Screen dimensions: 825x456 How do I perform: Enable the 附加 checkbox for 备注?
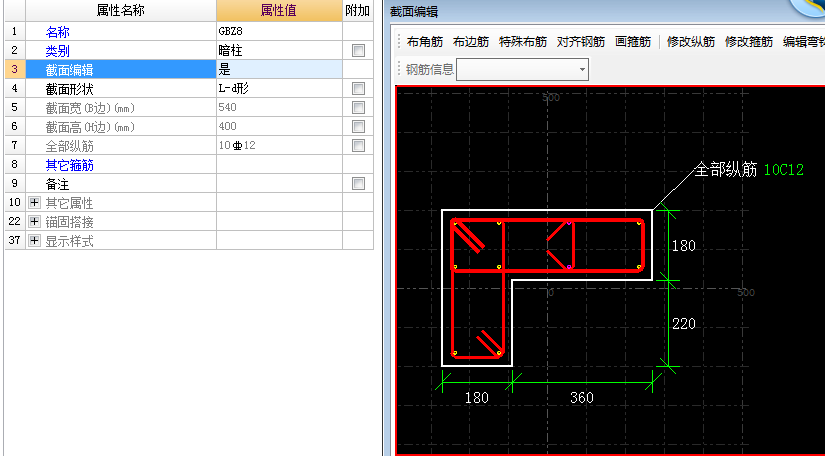click(358, 184)
